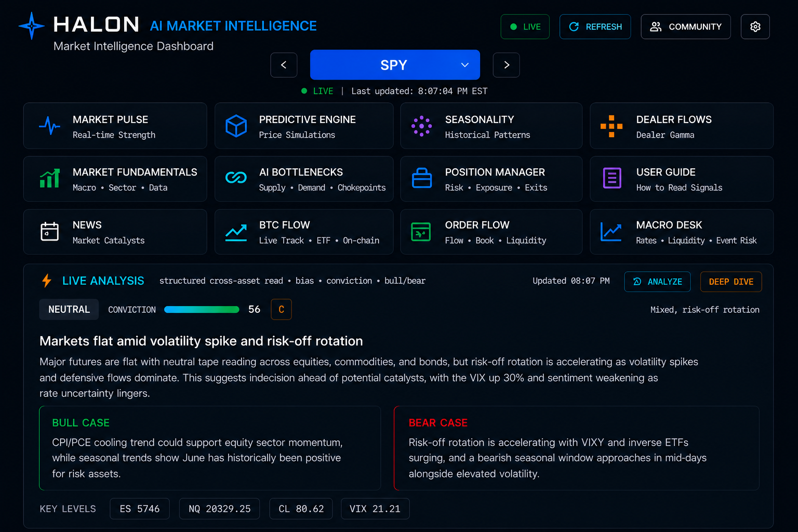Click the Community people icon

click(656, 26)
